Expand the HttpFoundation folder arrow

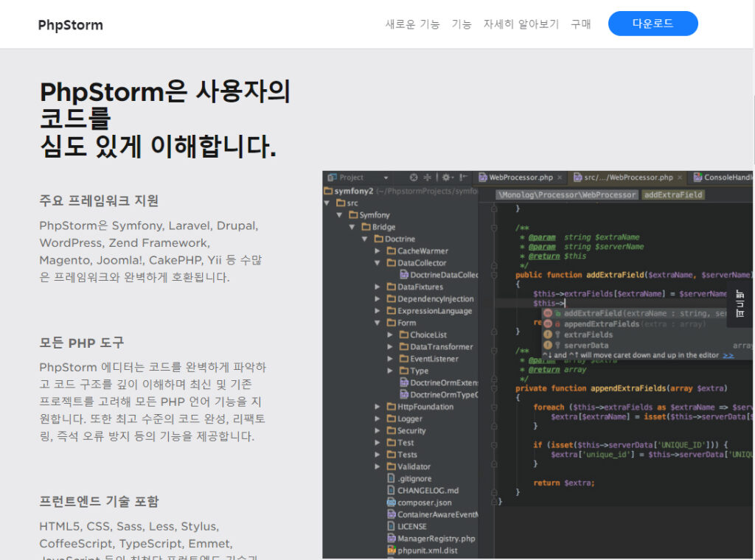click(x=378, y=407)
